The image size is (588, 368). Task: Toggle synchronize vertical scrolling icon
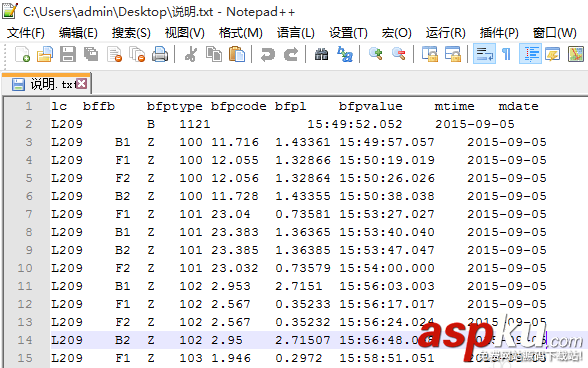pos(430,54)
